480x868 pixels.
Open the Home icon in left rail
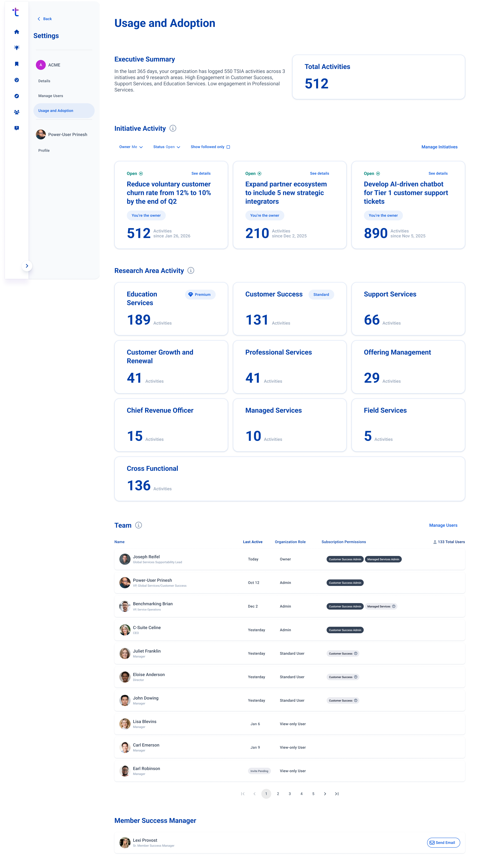[x=17, y=32]
